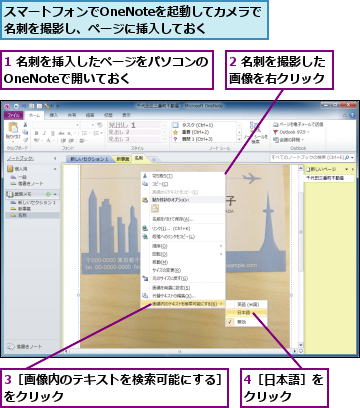Click the bullet list icon in ribbon
Viewport: 360px width, 408px height.
[x=84, y=133]
